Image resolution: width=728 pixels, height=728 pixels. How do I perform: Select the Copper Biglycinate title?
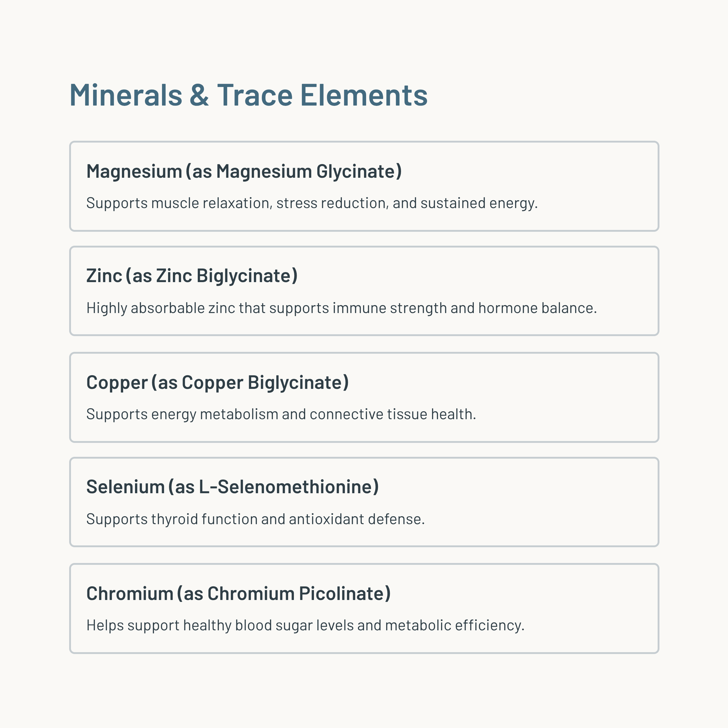click(x=218, y=383)
